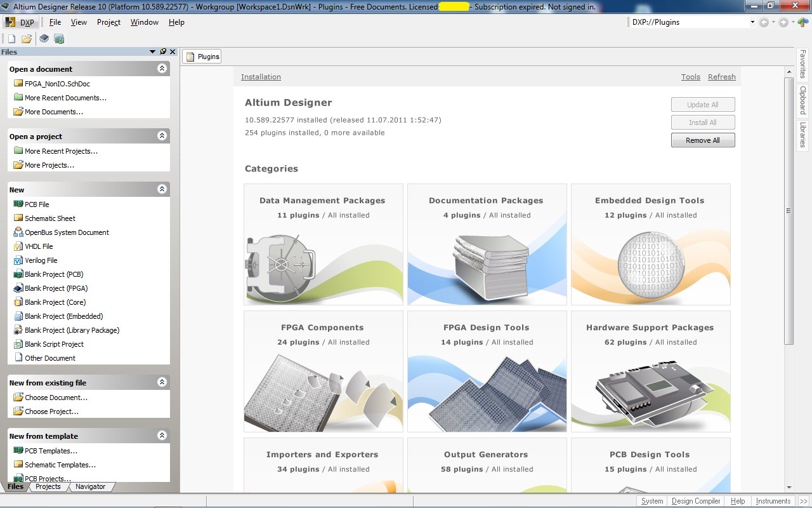The image size is (812, 508).
Task: Go forward with the navigation arrow
Action: (784, 22)
